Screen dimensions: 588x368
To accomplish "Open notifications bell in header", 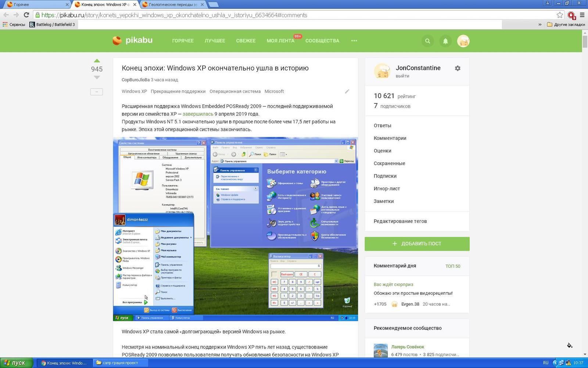I will point(445,41).
